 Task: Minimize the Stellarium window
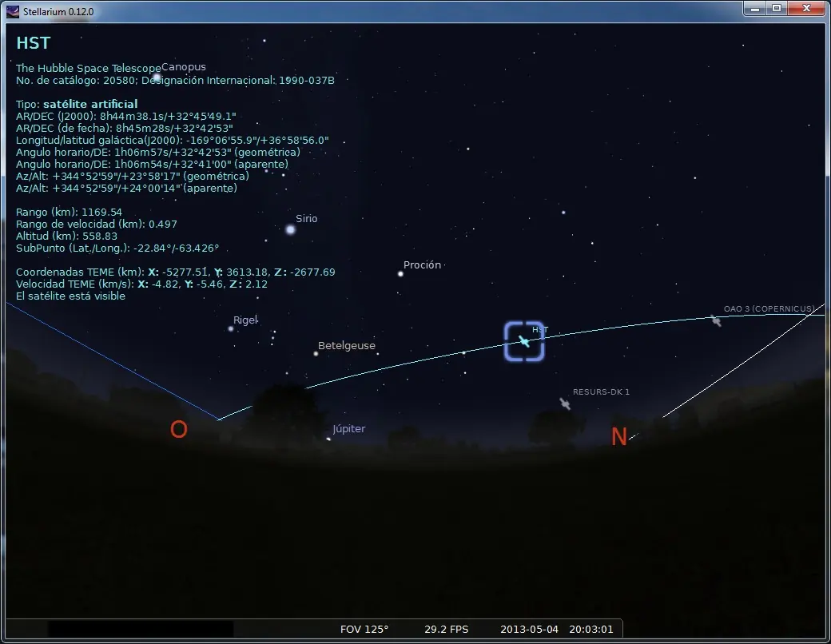click(755, 8)
